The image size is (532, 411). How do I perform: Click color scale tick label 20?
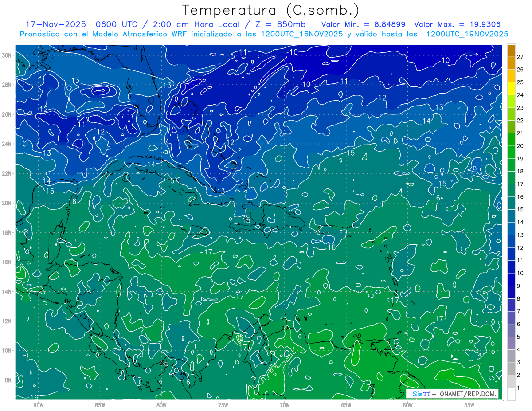[520, 146]
